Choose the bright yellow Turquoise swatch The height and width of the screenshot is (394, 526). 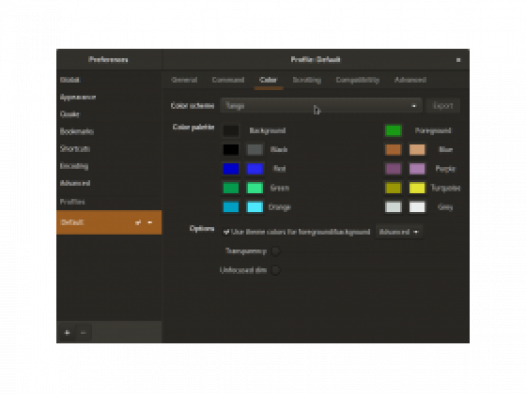[x=417, y=188]
